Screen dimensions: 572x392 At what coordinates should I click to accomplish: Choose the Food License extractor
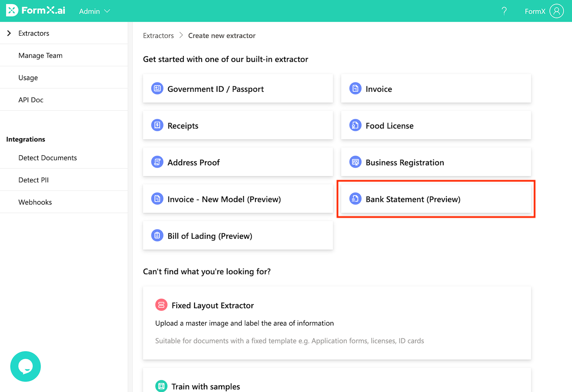(x=436, y=126)
